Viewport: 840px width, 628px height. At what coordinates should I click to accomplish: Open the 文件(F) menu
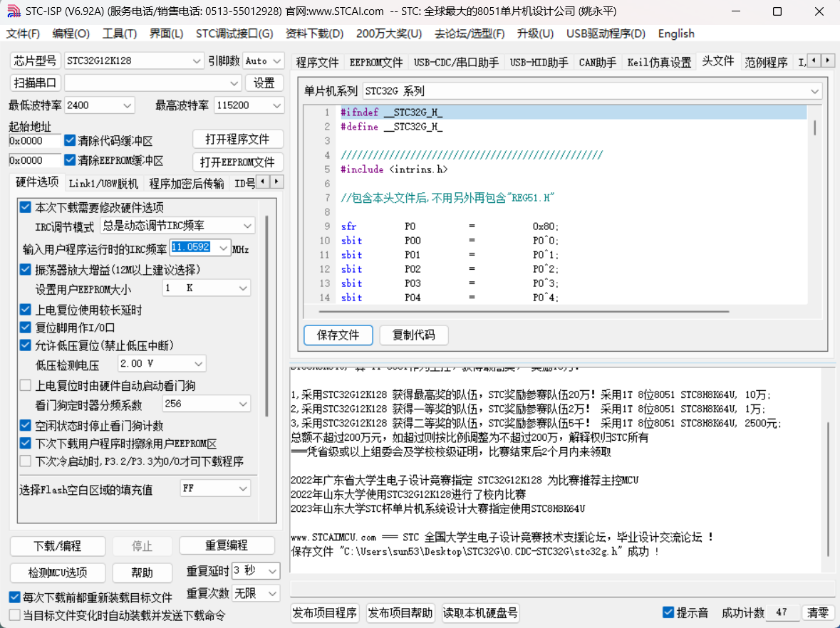point(23,33)
